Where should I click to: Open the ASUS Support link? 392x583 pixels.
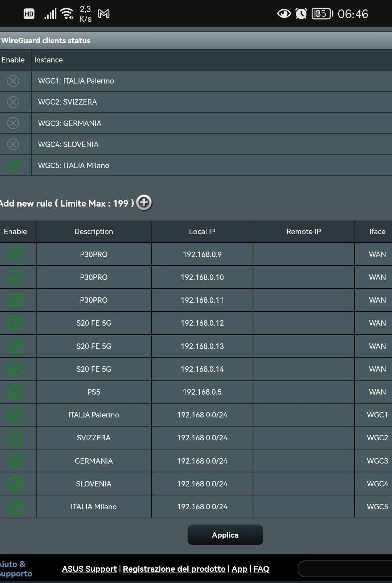(89, 569)
